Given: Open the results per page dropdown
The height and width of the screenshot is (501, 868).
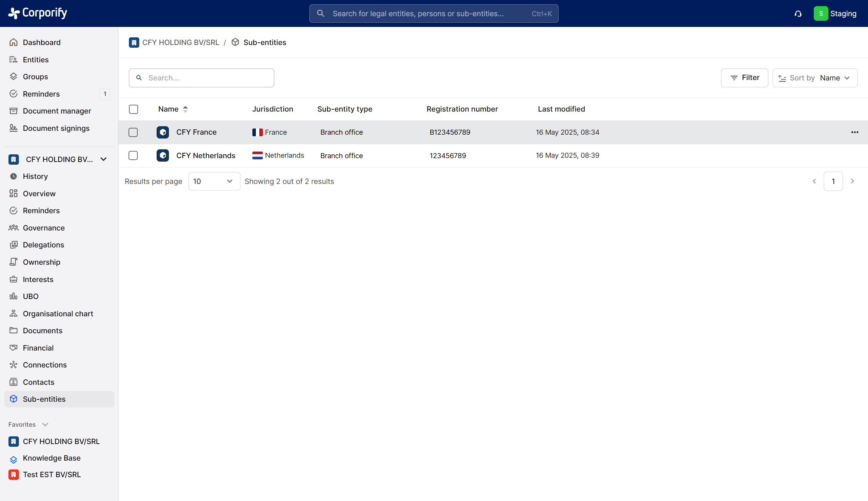Looking at the screenshot, I should (x=214, y=181).
